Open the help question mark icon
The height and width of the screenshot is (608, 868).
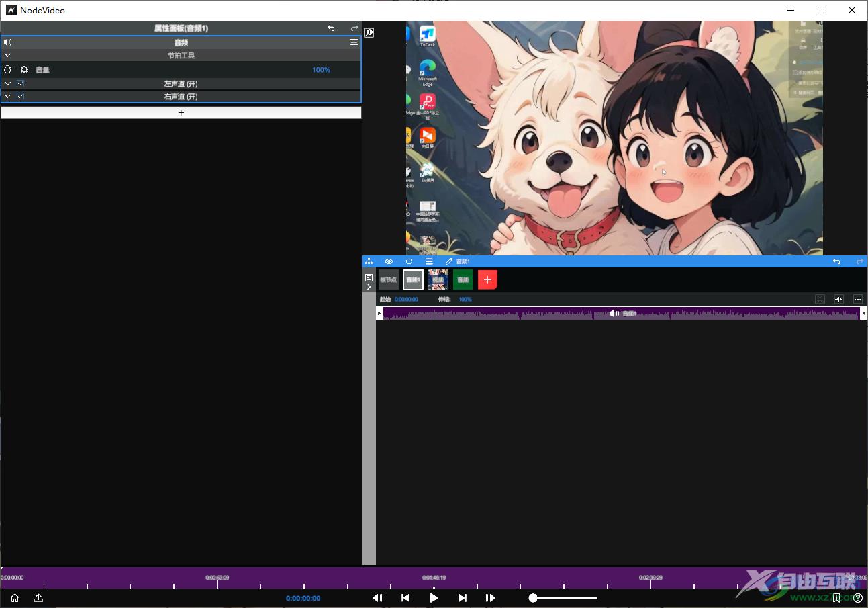click(857, 598)
